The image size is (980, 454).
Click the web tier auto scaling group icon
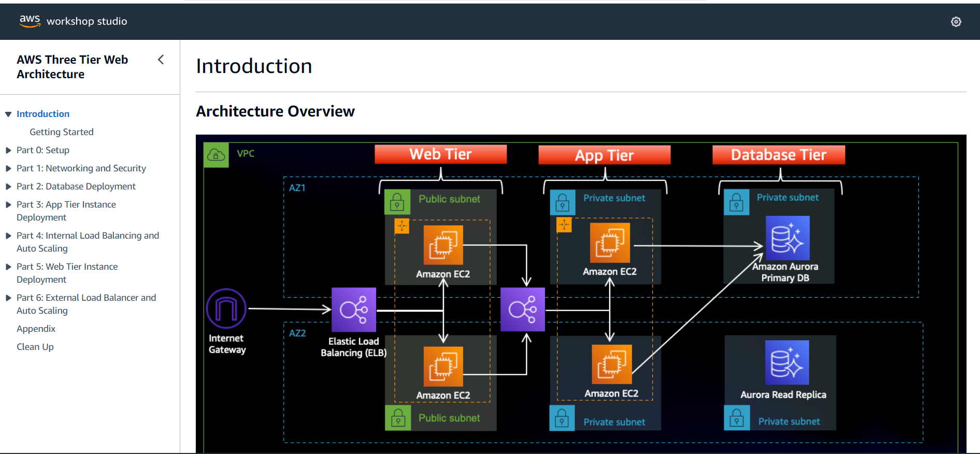pyautogui.click(x=402, y=226)
